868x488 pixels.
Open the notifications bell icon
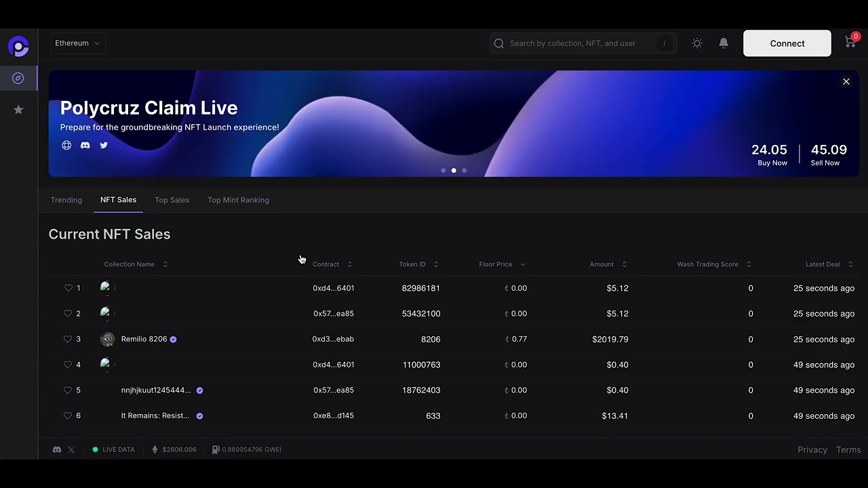coord(724,43)
